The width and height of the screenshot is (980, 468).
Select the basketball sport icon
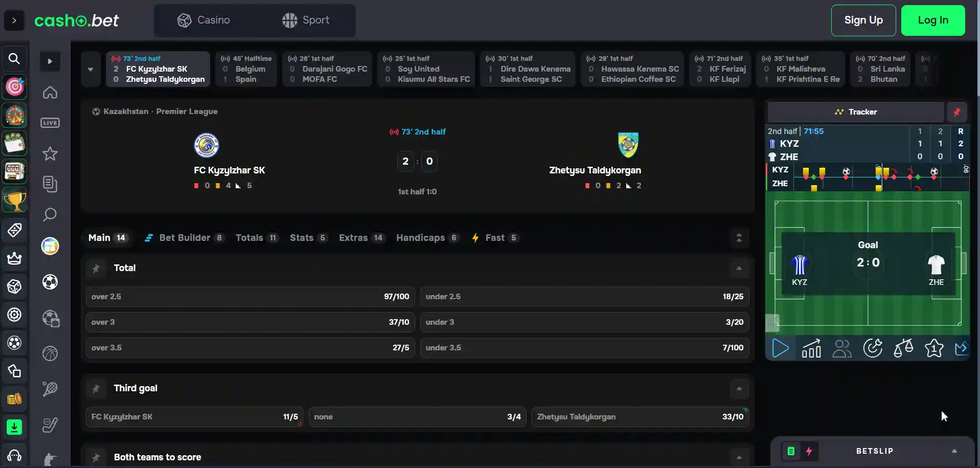(50, 353)
